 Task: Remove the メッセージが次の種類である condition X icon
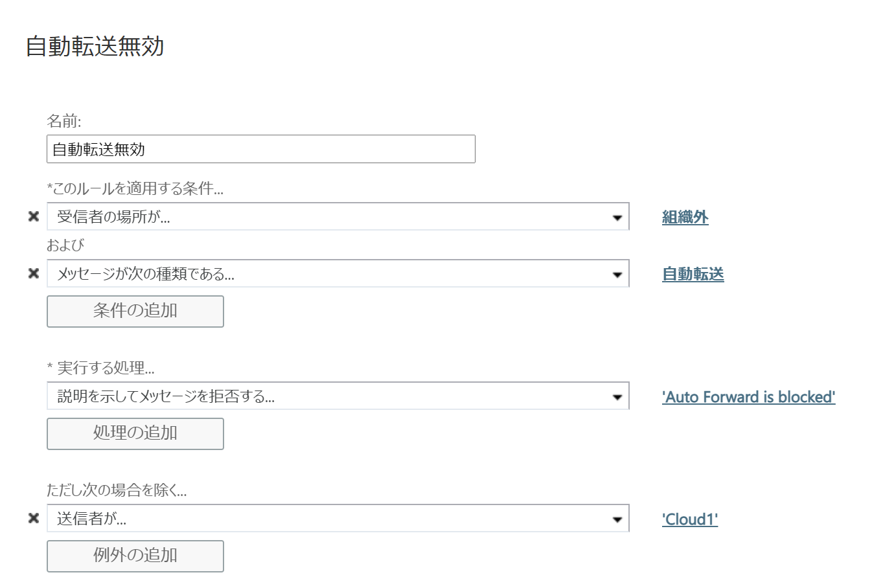pos(34,273)
